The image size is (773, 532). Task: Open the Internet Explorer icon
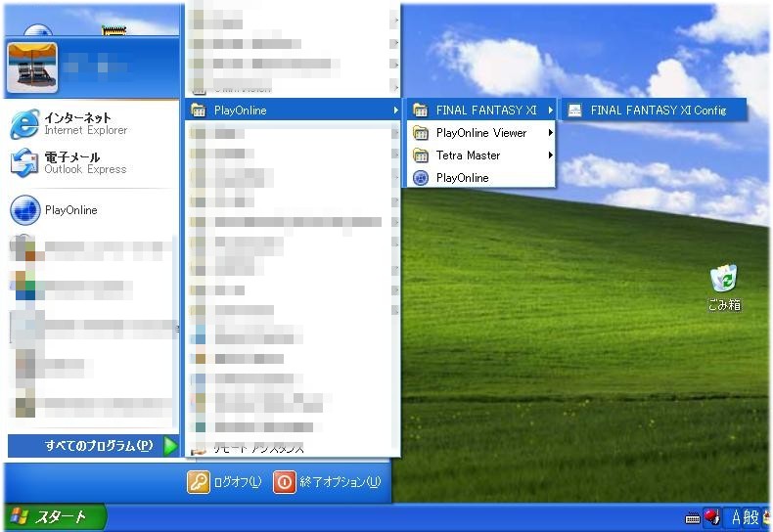pos(24,124)
